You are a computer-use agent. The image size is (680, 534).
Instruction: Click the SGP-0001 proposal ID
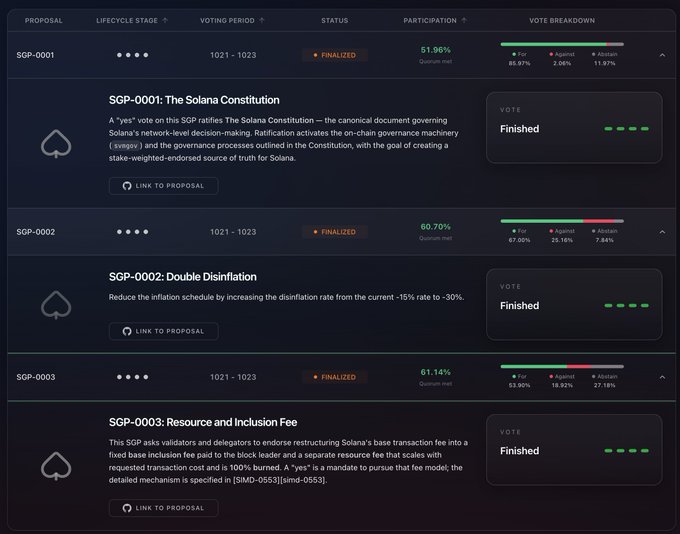[x=35, y=55]
